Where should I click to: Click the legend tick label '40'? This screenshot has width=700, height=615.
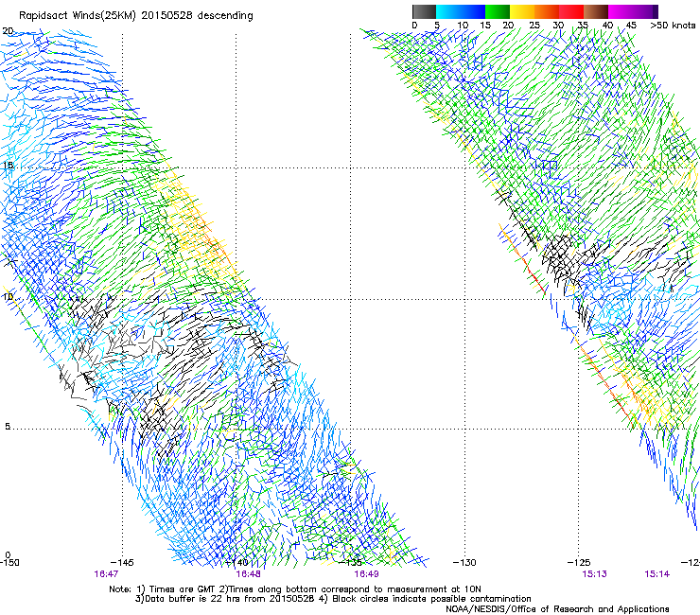point(607,26)
